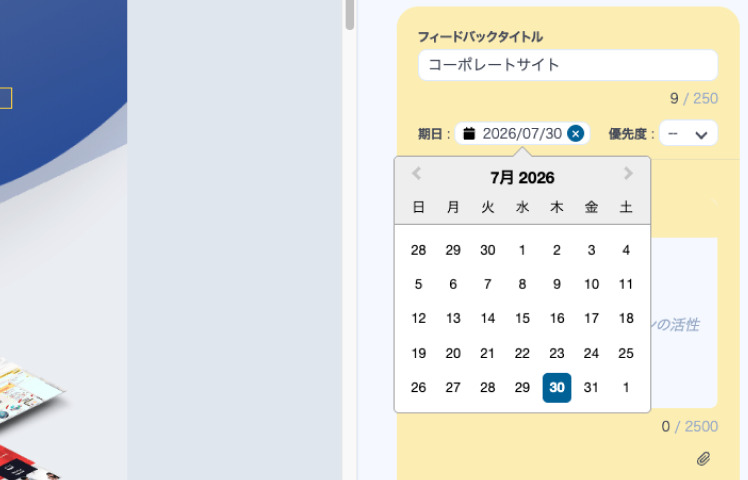
Task: Click the 木 weekday header
Action: [x=557, y=207]
